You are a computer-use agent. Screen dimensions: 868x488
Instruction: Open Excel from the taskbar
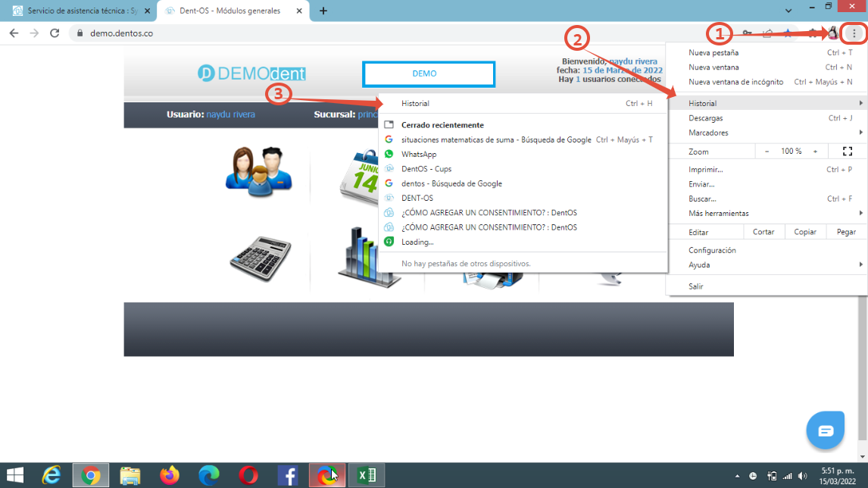367,475
